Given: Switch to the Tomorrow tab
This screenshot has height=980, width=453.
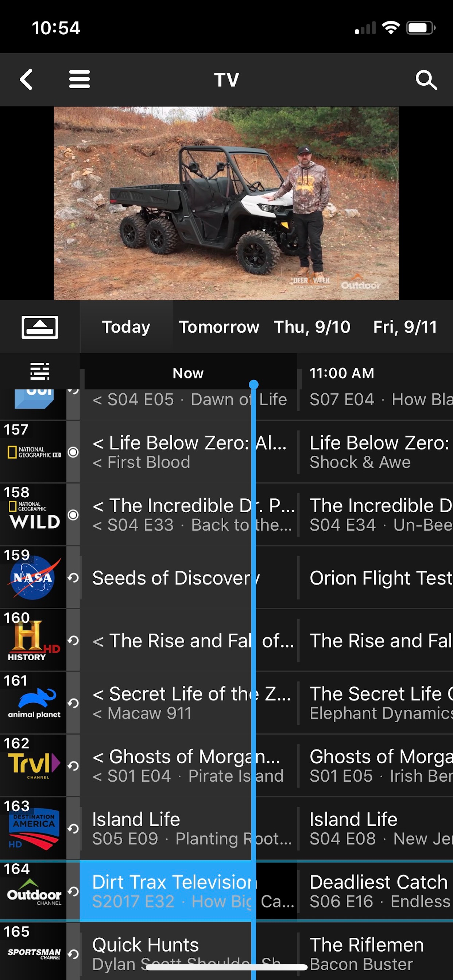Looking at the screenshot, I should 219,327.
